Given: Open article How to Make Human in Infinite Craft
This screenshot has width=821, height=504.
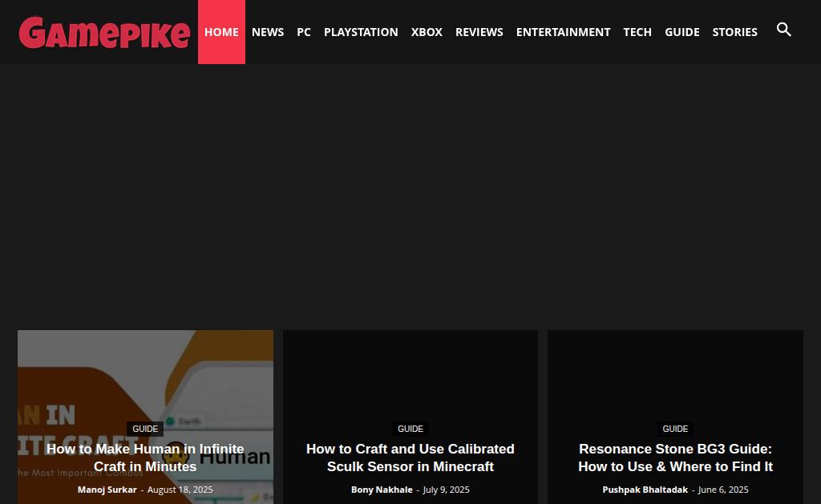Looking at the screenshot, I should coord(145,458).
